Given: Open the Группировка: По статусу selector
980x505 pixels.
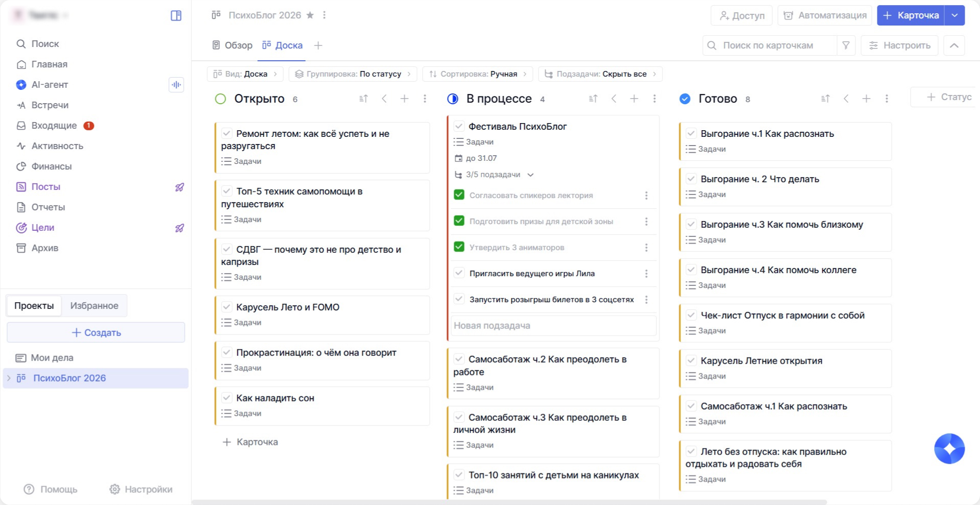Looking at the screenshot, I should (x=353, y=74).
